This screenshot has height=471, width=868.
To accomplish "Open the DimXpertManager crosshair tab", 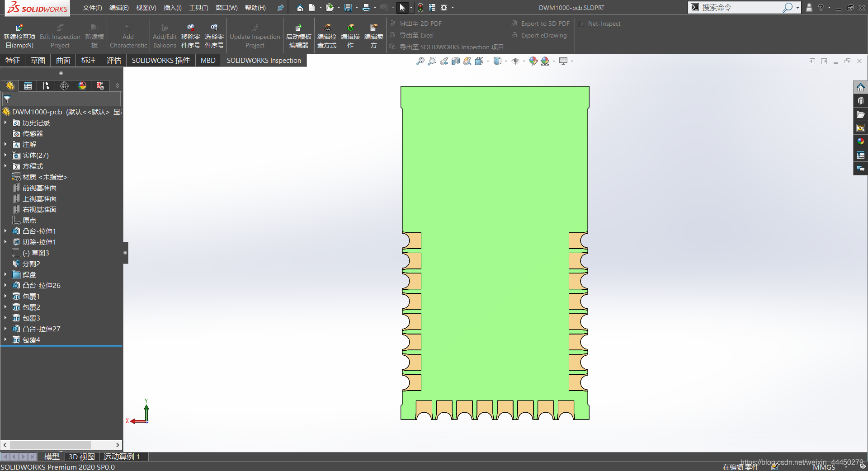I will click(x=64, y=86).
